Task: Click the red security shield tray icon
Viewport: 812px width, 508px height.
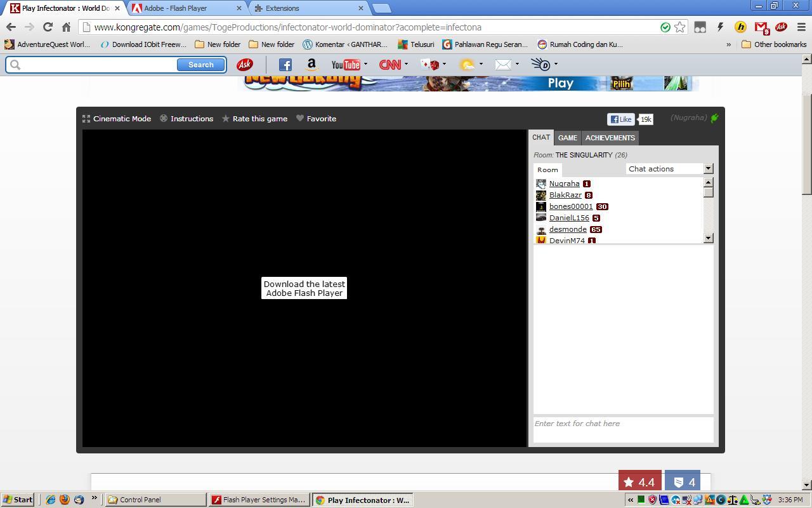Action: click(652, 500)
